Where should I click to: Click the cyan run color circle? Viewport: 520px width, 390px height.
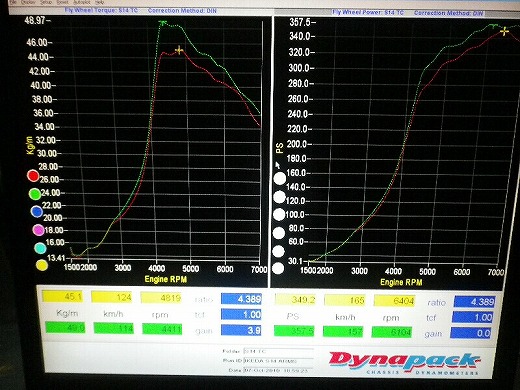tap(40, 248)
